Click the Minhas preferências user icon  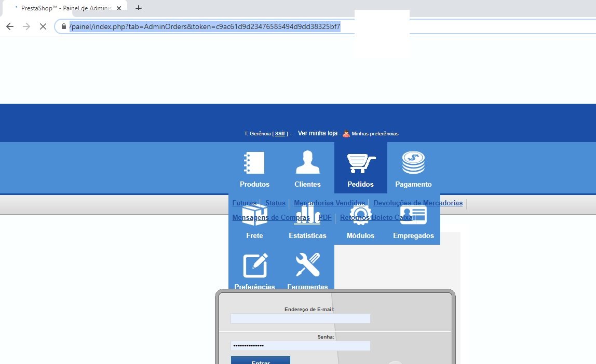click(346, 134)
